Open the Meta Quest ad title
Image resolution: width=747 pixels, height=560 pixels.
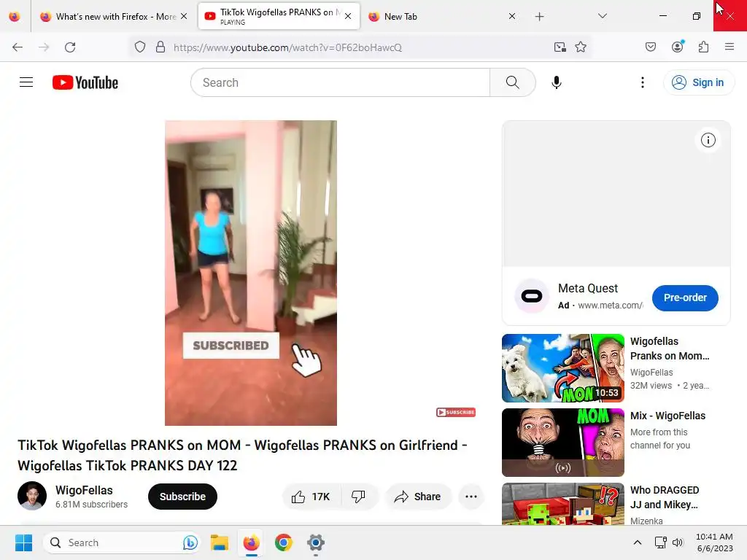(x=588, y=289)
